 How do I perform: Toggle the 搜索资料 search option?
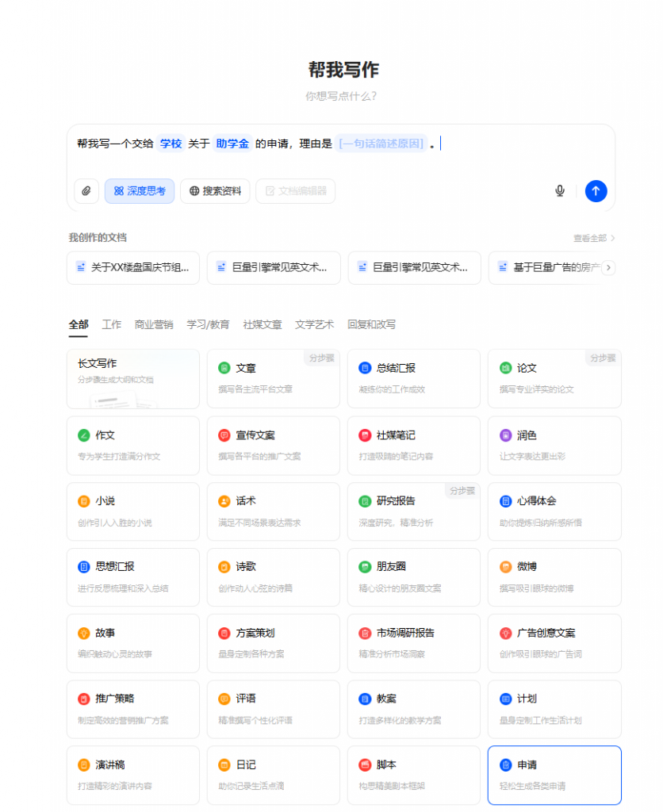click(215, 191)
